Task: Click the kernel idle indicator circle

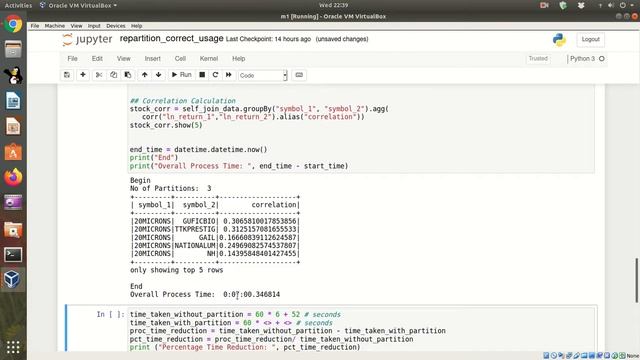Action: click(x=602, y=59)
